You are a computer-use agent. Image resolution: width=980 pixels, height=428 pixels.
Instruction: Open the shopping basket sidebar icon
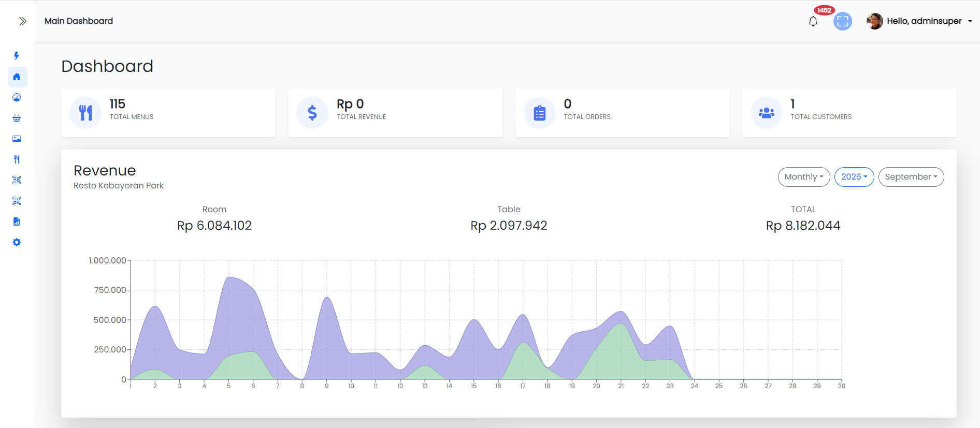[17, 118]
